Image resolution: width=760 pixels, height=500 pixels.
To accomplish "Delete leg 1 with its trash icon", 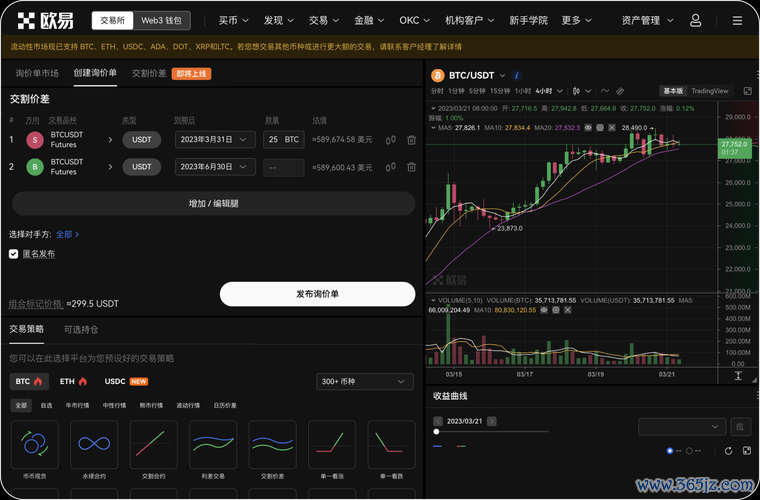I will point(412,140).
